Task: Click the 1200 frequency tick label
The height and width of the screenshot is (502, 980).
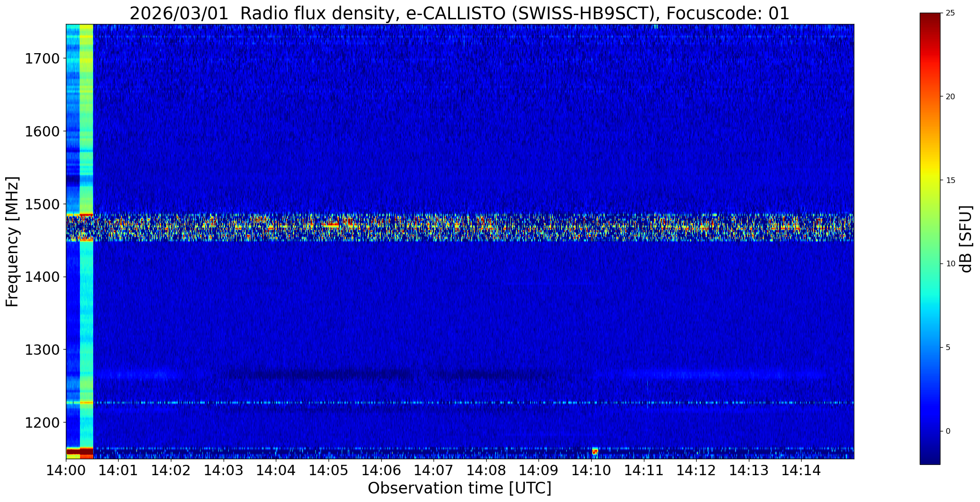Action: click(x=42, y=422)
